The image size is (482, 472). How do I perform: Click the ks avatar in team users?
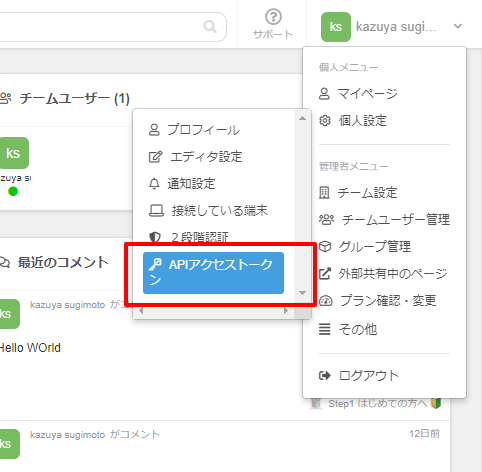13,153
